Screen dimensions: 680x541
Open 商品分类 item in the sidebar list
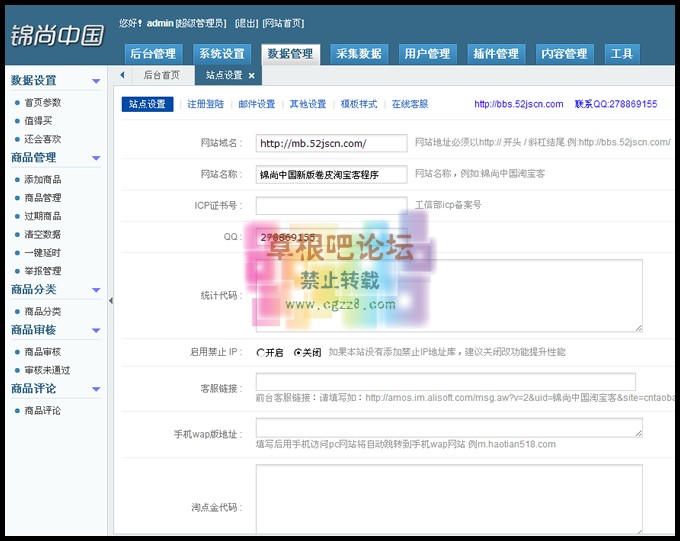[42, 311]
